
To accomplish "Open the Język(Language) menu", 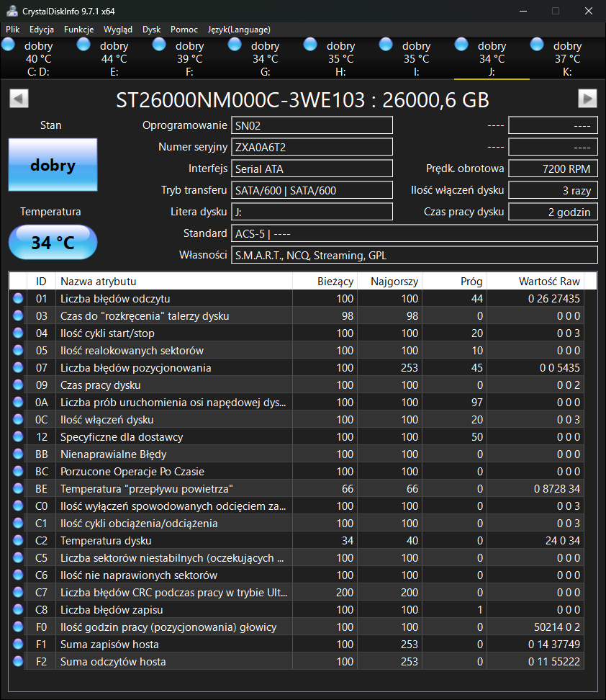I will [239, 30].
